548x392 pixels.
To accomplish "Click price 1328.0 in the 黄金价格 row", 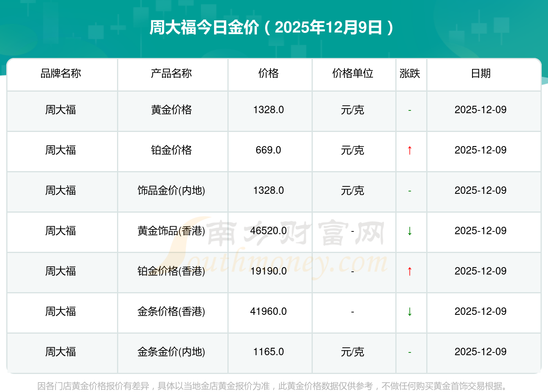I will [x=269, y=110].
